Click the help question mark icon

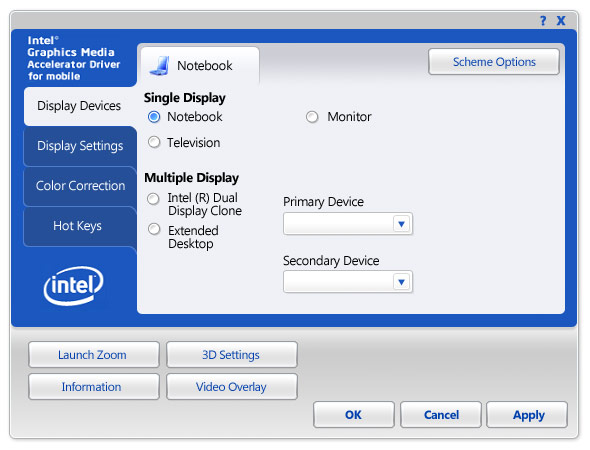[x=543, y=20]
